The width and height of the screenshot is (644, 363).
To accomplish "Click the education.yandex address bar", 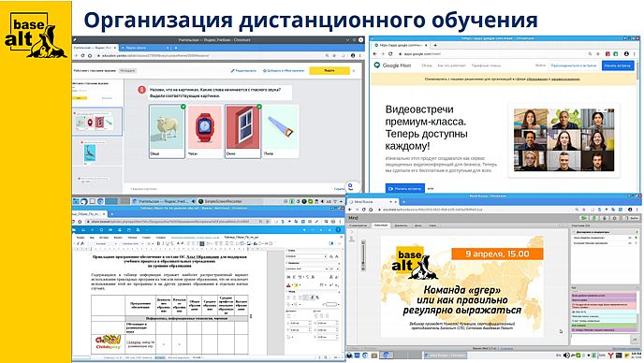I will pos(210,55).
